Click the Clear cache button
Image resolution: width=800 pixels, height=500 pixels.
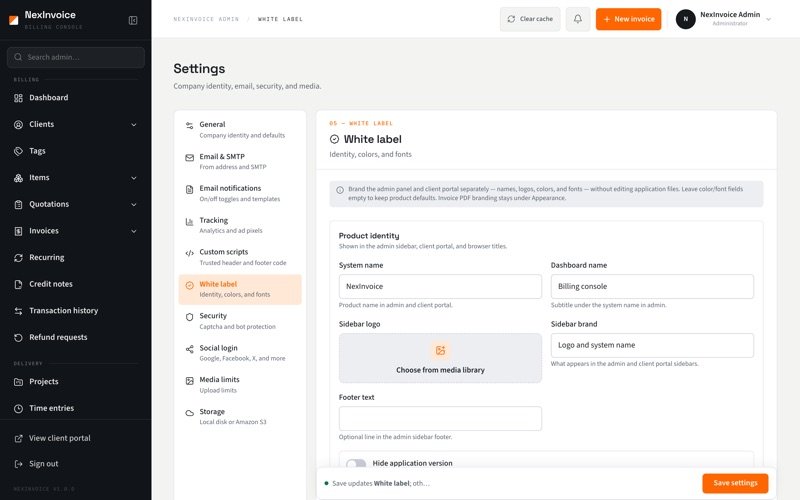coord(530,19)
